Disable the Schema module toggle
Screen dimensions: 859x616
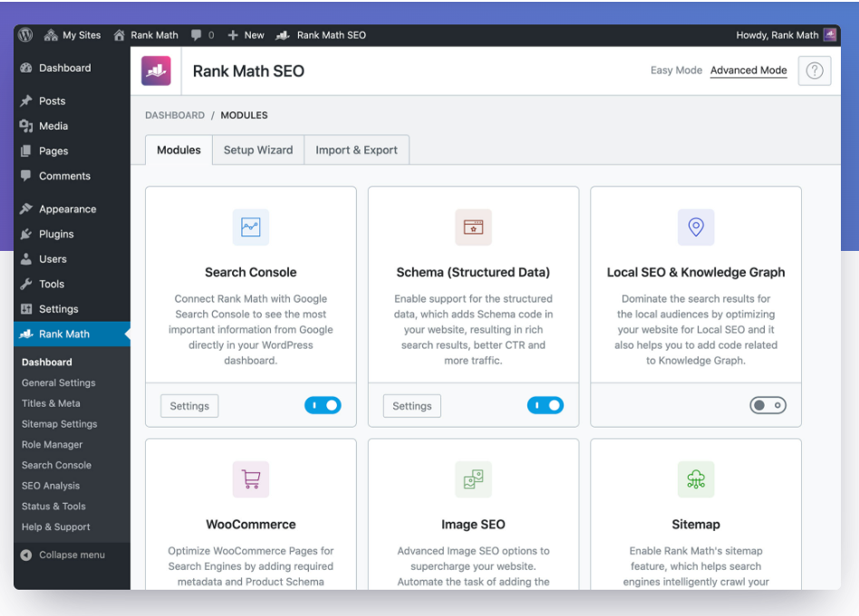(x=545, y=405)
